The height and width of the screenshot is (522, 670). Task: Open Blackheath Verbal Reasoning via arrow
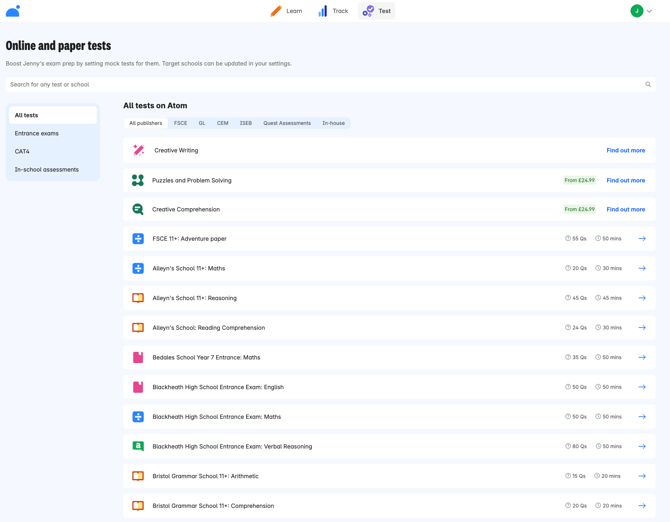(642, 446)
